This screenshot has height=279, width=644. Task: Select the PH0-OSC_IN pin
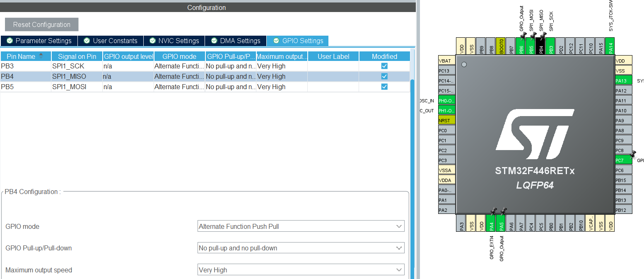pos(446,100)
